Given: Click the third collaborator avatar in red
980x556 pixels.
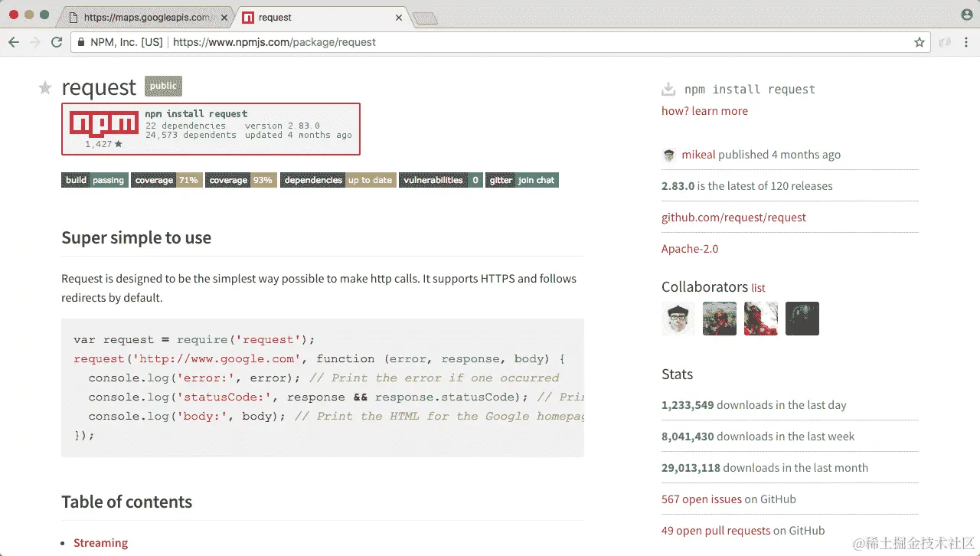Looking at the screenshot, I should [x=761, y=319].
